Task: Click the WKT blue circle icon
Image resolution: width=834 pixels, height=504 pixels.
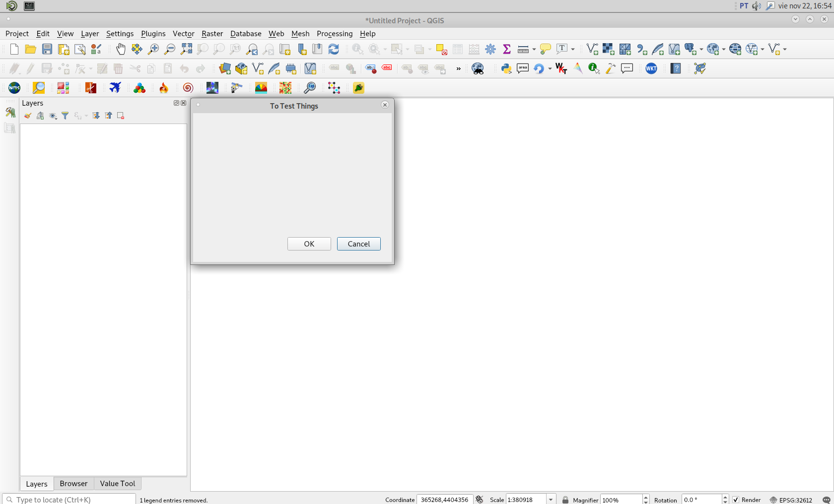Action: [651, 68]
